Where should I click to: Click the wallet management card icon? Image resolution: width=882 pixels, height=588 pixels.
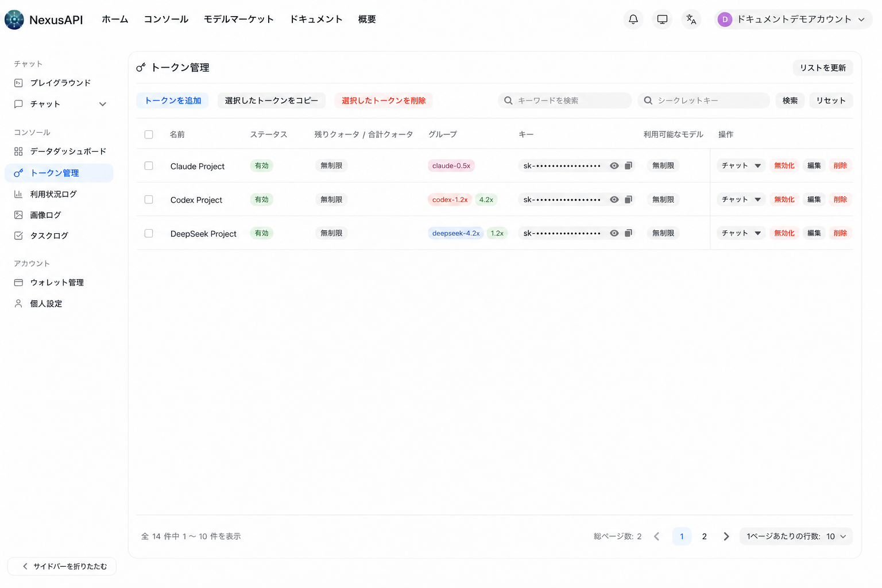(x=18, y=283)
